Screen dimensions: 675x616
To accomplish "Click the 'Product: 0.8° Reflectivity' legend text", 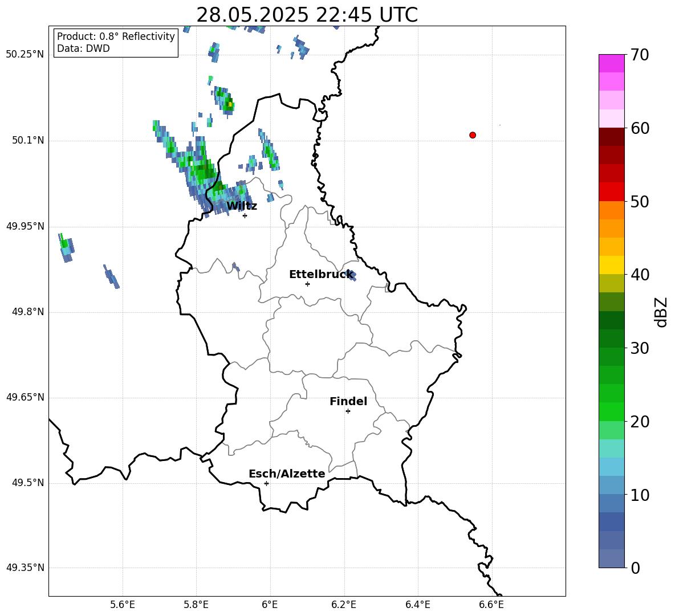I will point(116,36).
